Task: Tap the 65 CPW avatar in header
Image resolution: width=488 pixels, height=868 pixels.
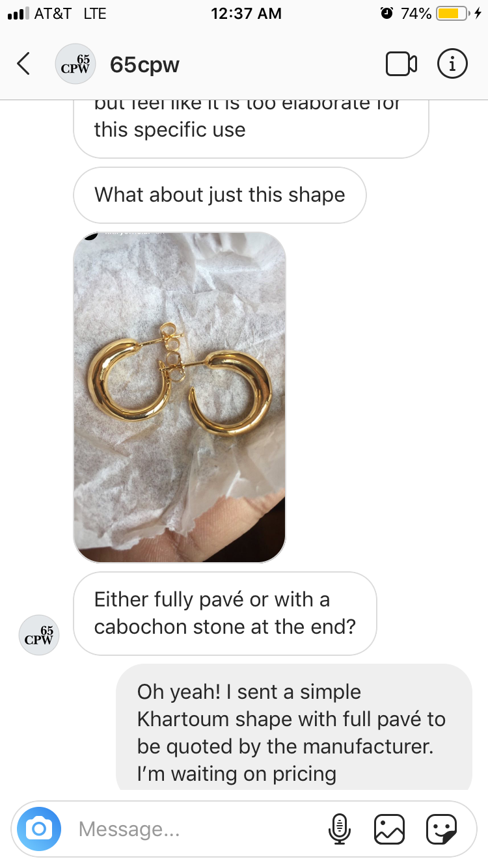Action: tap(76, 64)
